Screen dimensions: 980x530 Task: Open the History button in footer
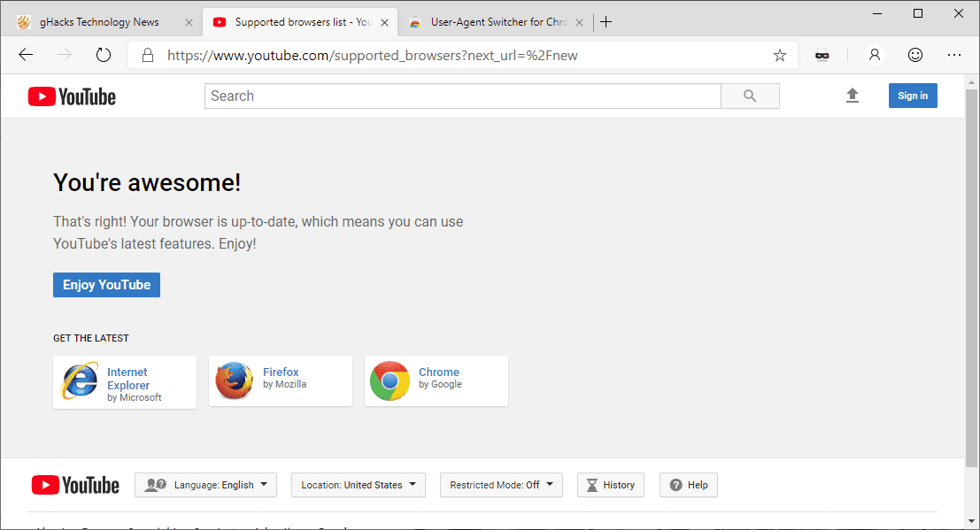pos(611,485)
